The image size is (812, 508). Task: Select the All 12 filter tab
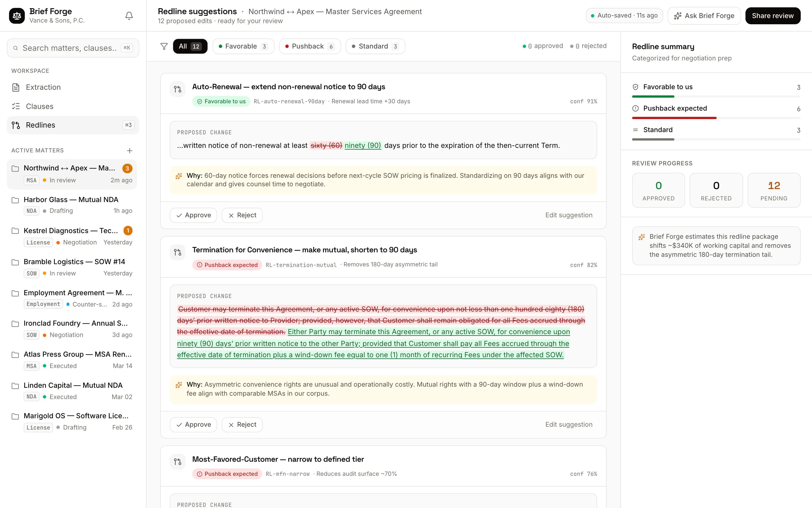(x=190, y=46)
